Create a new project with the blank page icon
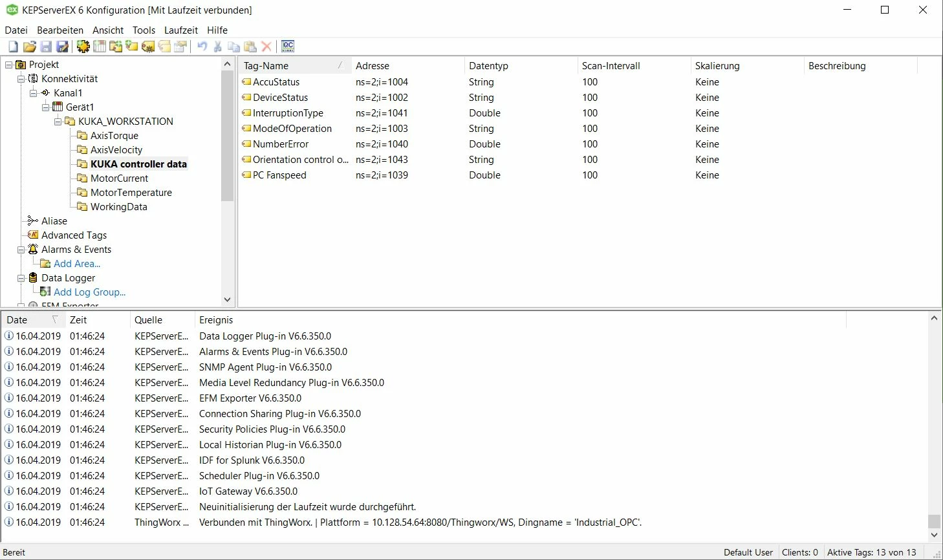 (13, 47)
